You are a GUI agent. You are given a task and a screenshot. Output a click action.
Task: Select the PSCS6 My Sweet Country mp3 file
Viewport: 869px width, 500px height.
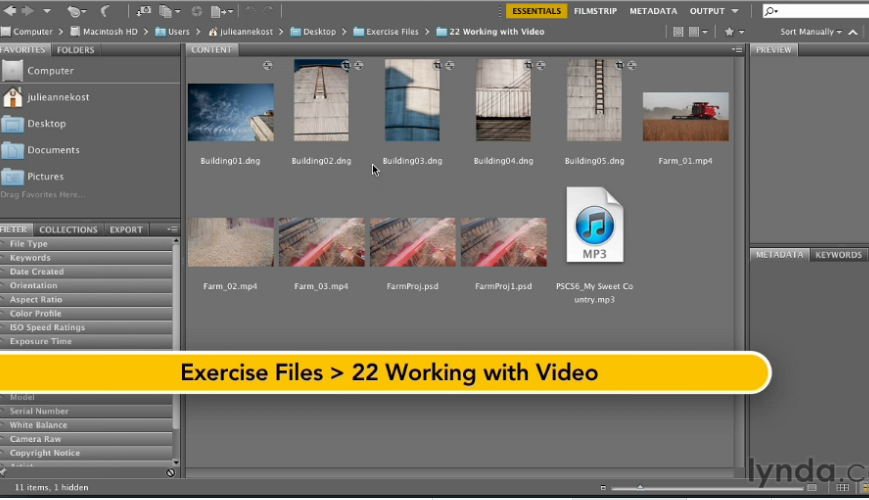tap(594, 225)
